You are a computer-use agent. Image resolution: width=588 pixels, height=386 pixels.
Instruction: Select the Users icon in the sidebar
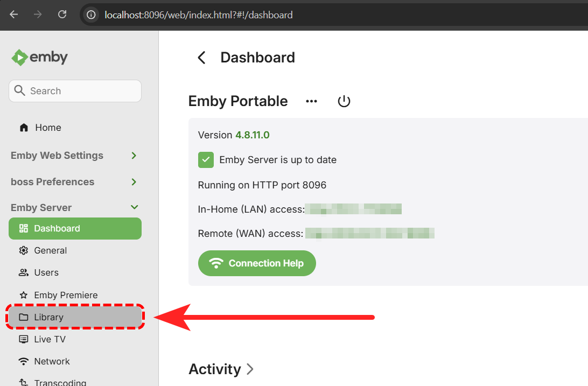24,272
